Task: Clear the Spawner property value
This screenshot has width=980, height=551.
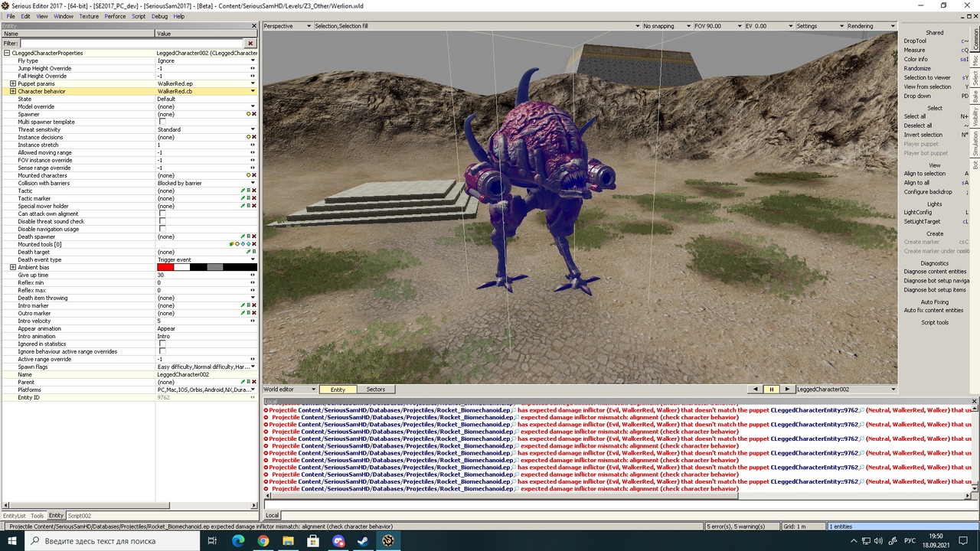Action: coord(253,114)
